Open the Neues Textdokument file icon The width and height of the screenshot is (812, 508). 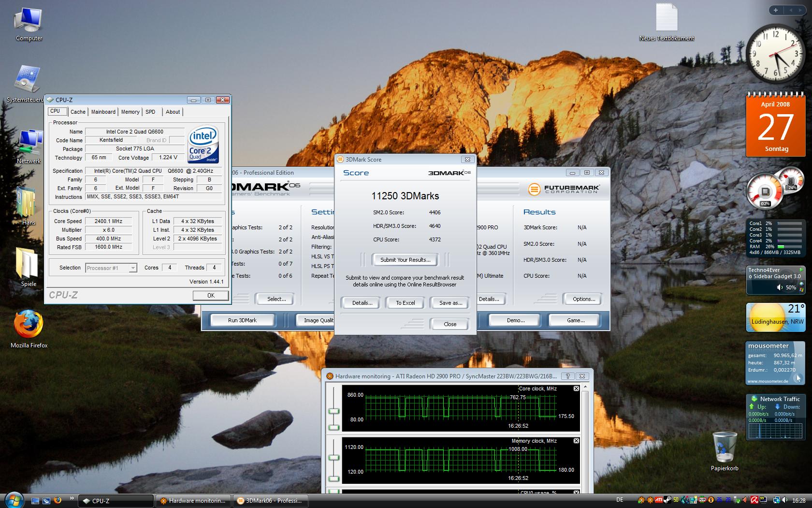tap(667, 22)
